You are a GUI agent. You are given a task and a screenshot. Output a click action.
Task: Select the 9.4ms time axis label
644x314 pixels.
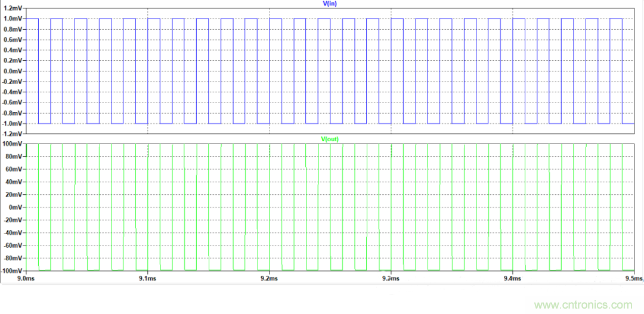(512, 278)
